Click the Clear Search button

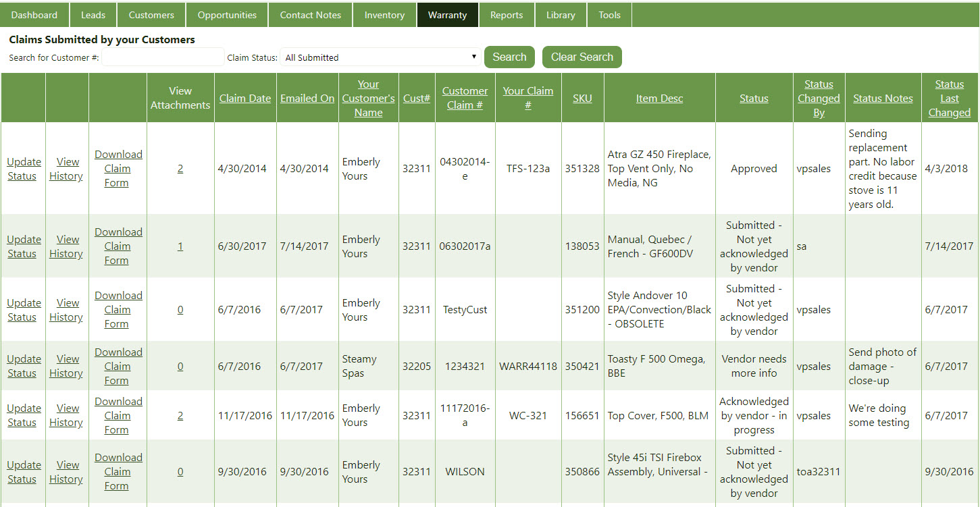click(x=582, y=57)
